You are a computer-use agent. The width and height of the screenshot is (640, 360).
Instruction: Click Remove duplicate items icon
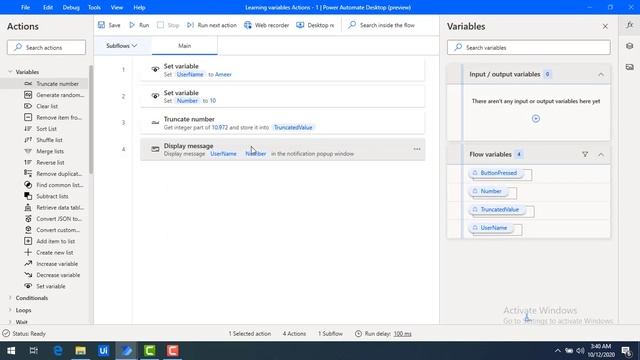pyautogui.click(x=28, y=173)
